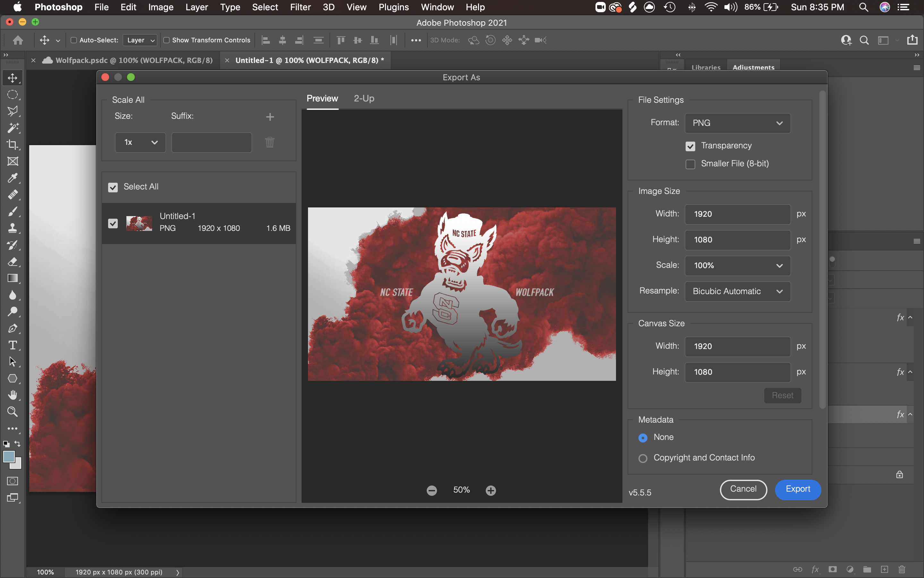Open the Libraries panel tab
The width and height of the screenshot is (924, 578).
click(706, 67)
